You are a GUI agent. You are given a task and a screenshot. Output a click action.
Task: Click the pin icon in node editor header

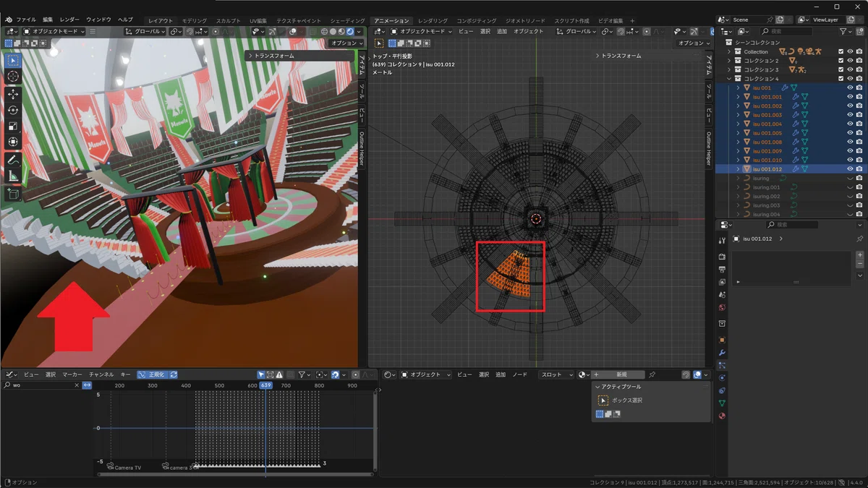tap(652, 374)
